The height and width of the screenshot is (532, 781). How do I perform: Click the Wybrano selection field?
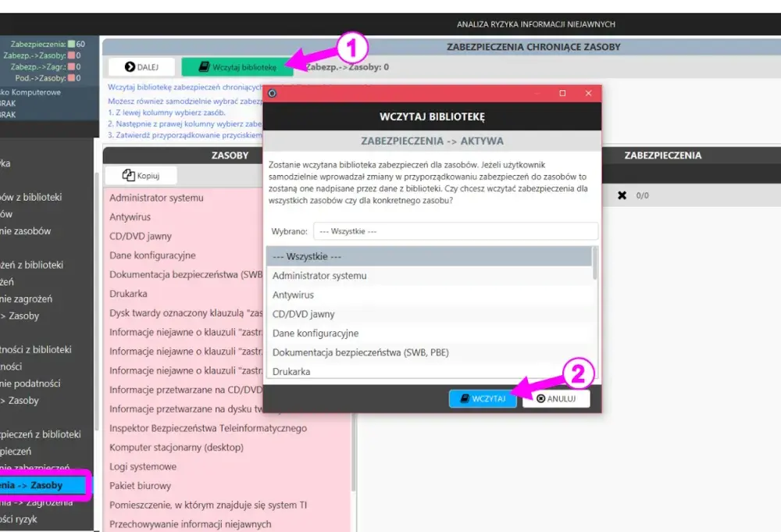point(455,231)
